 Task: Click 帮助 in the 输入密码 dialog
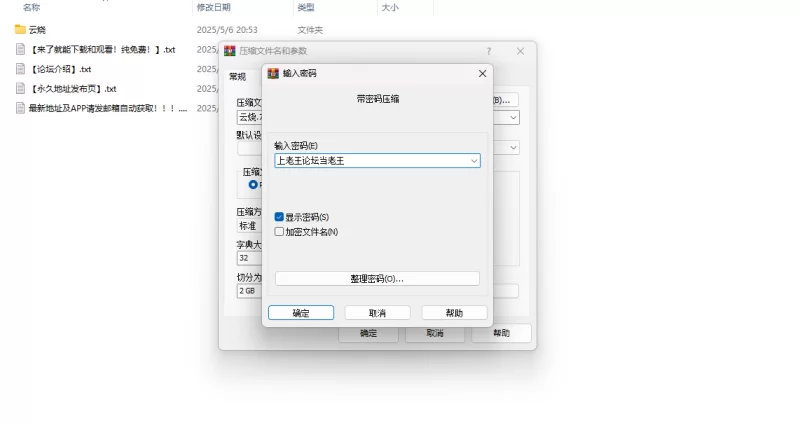pos(454,313)
